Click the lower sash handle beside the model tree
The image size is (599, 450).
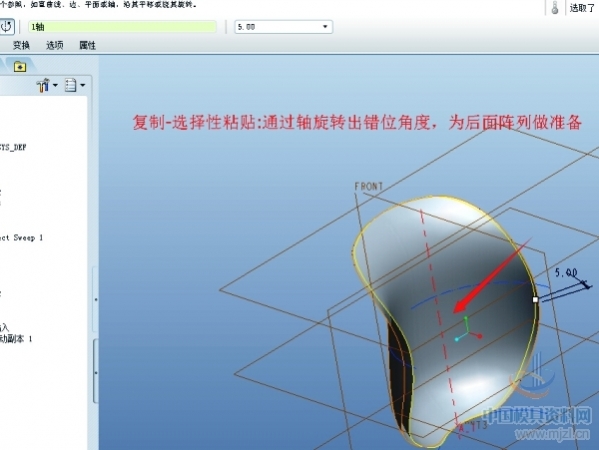point(96,372)
